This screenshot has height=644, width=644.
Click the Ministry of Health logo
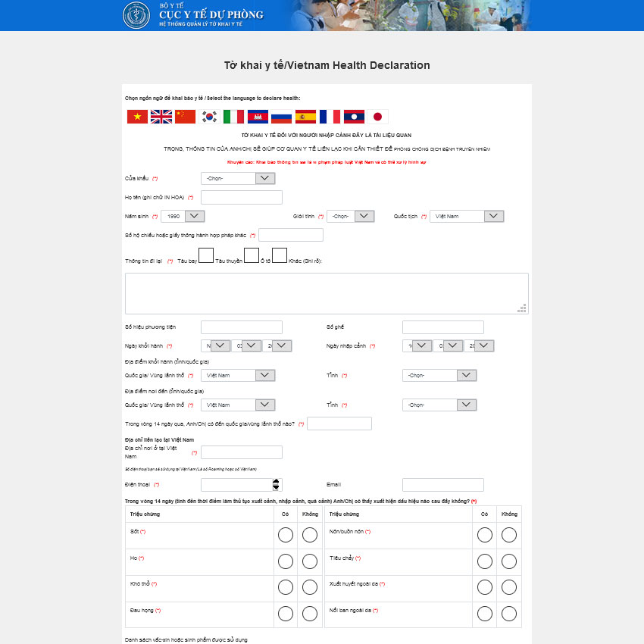[136, 15]
